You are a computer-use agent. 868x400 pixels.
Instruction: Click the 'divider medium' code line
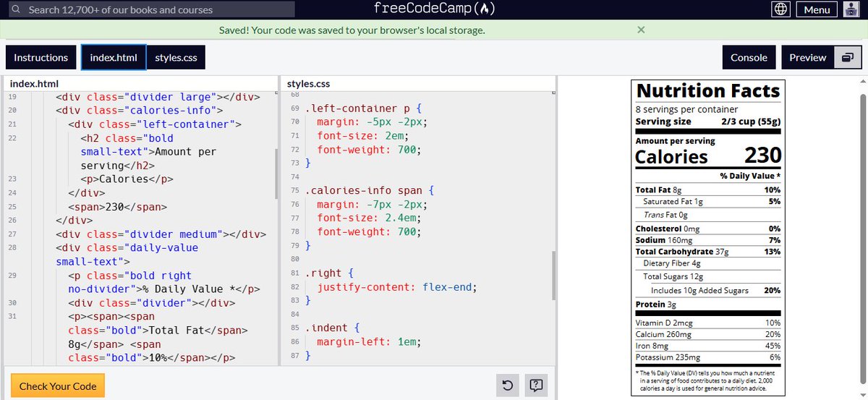tap(161, 234)
